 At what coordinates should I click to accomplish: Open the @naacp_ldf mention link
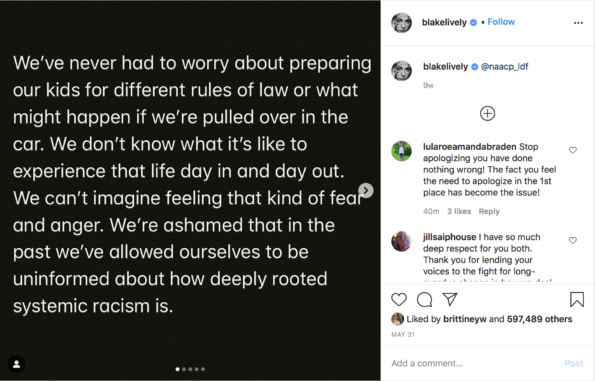504,67
